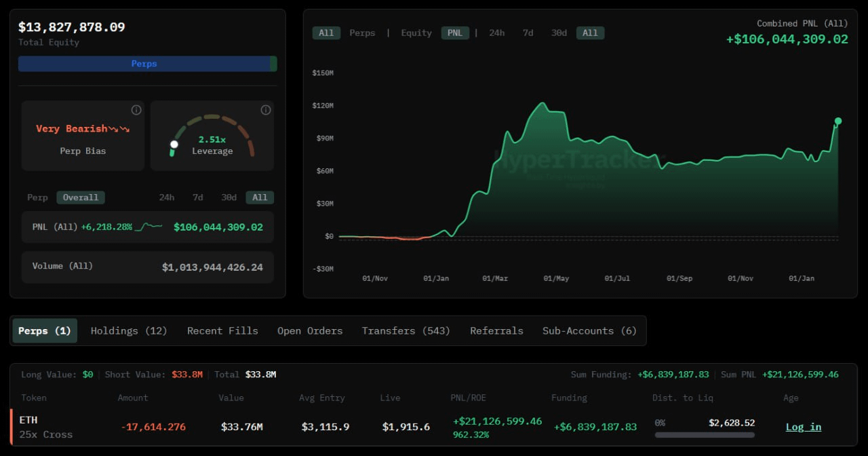Click the Very Bearish bias label
The image size is (868, 456).
tap(71, 129)
